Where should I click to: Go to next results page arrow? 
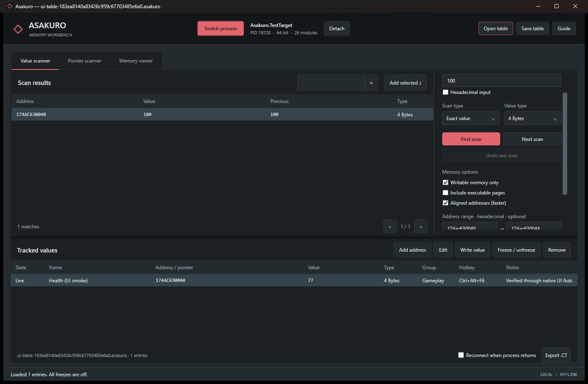tap(421, 227)
